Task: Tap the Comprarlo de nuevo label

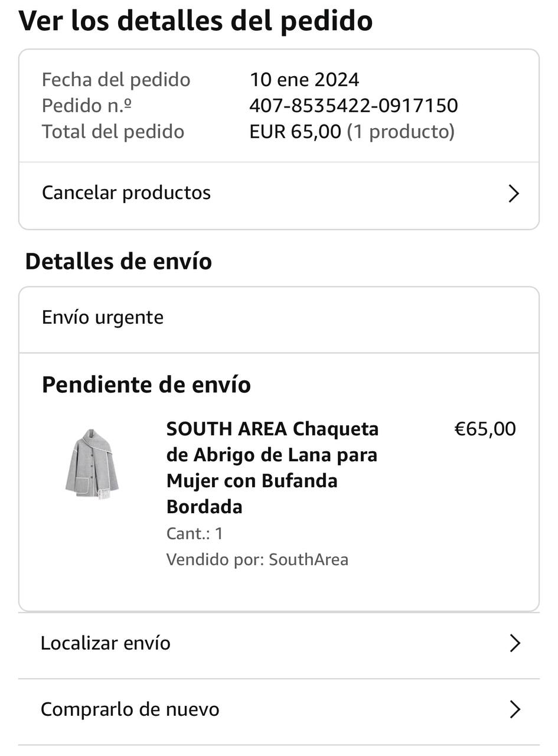Action: point(130,709)
